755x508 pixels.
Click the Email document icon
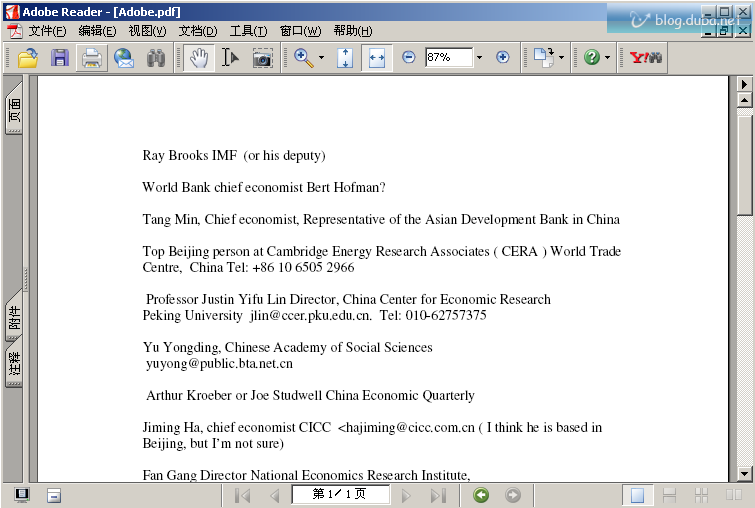[124, 58]
